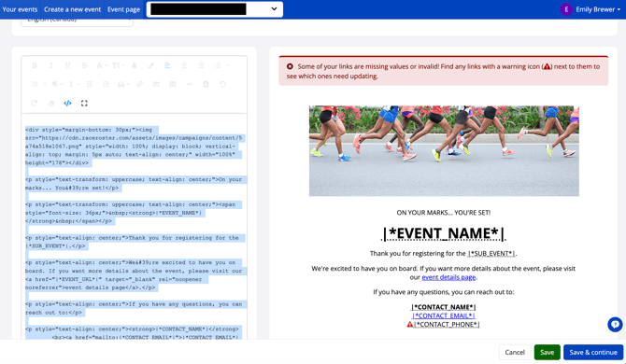Clear formatting with the eraser icon
626x364 pixels.
50,104
